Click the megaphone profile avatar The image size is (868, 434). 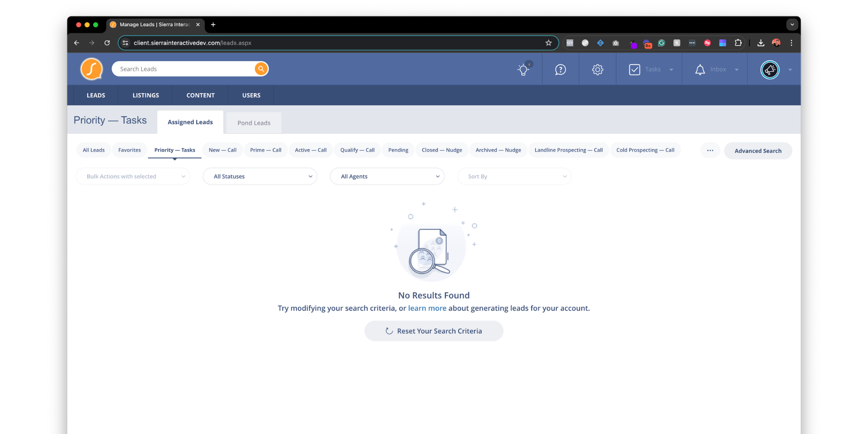[770, 69]
